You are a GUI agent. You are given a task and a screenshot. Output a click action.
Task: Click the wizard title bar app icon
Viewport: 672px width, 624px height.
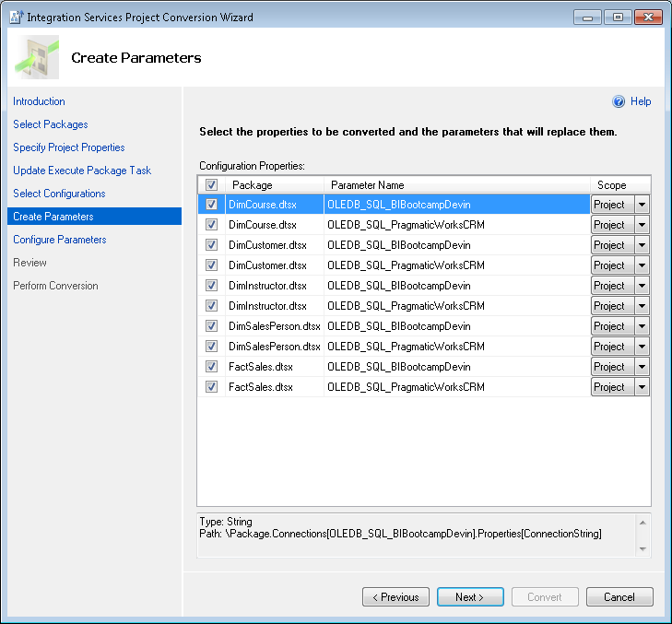coord(15,17)
